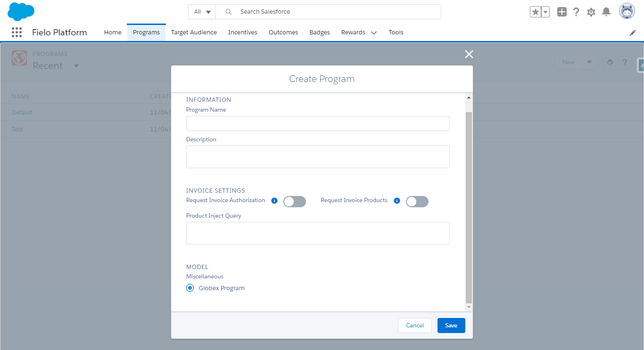
Task: Open the App Launcher dots grid
Action: (x=17, y=33)
